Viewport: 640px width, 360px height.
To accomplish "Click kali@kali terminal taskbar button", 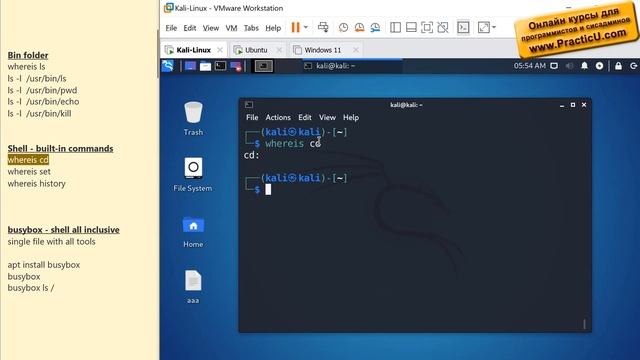I will pyautogui.click(x=351, y=66).
